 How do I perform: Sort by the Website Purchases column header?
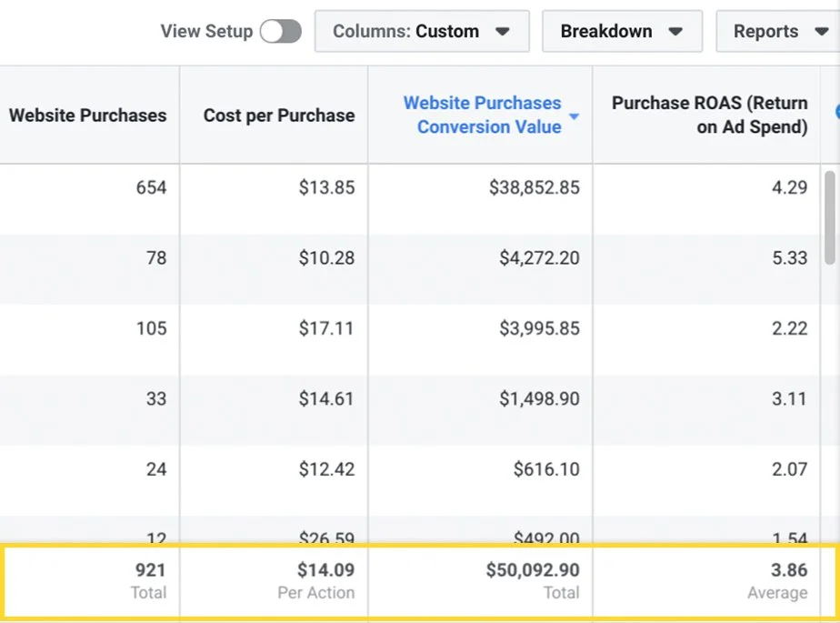point(88,116)
